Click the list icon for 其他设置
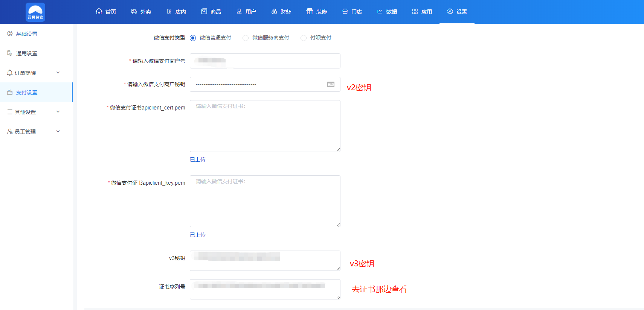Viewport: 644px width, 310px height. coord(10,112)
